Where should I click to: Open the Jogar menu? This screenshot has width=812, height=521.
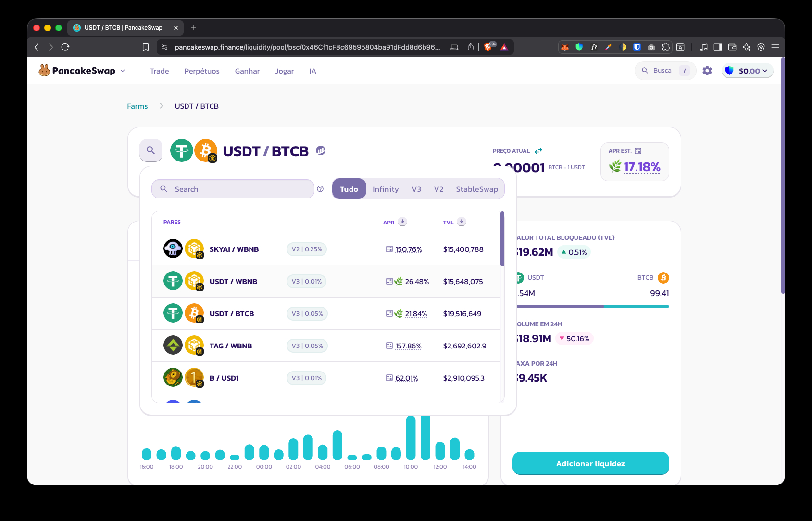pos(285,71)
